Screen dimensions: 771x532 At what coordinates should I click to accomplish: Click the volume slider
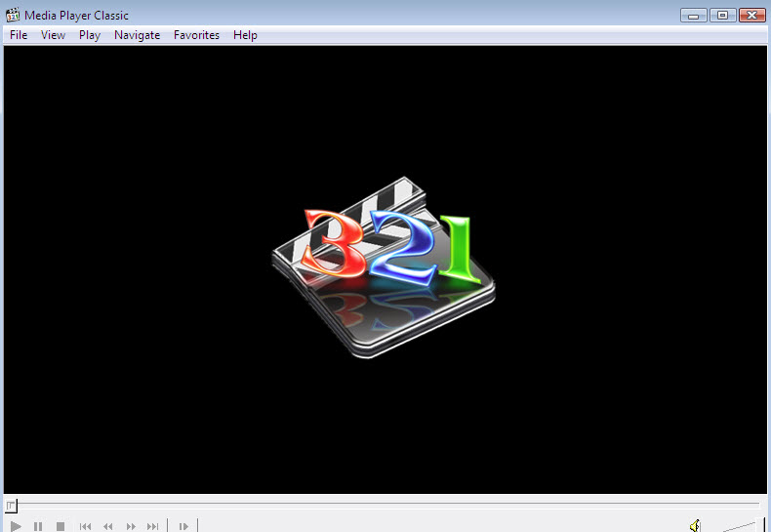pyautogui.click(x=744, y=526)
